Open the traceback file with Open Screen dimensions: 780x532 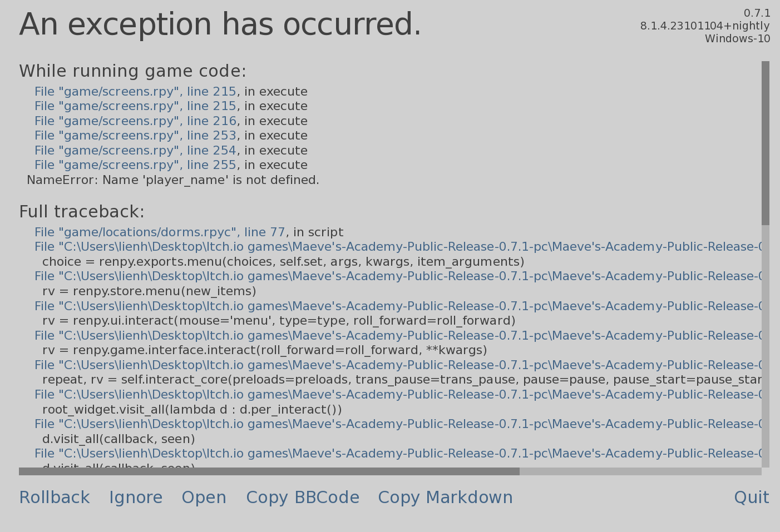pyautogui.click(x=204, y=498)
